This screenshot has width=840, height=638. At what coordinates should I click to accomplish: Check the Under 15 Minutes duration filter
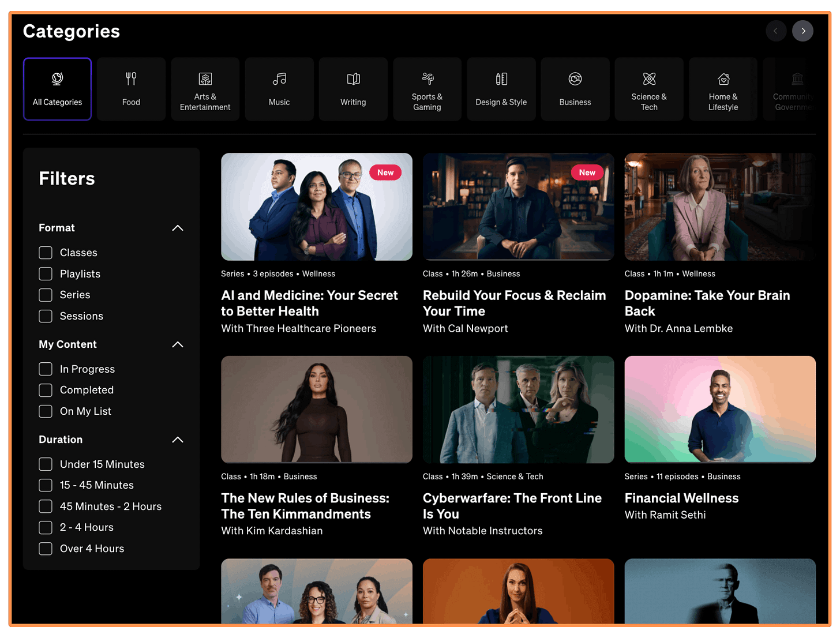pyautogui.click(x=45, y=464)
